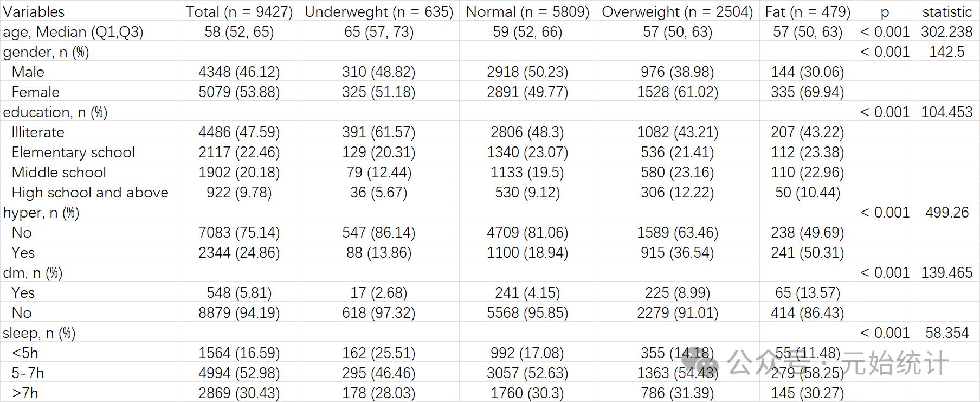Click the "Variables" header cell
980x402 pixels.
pos(34,11)
